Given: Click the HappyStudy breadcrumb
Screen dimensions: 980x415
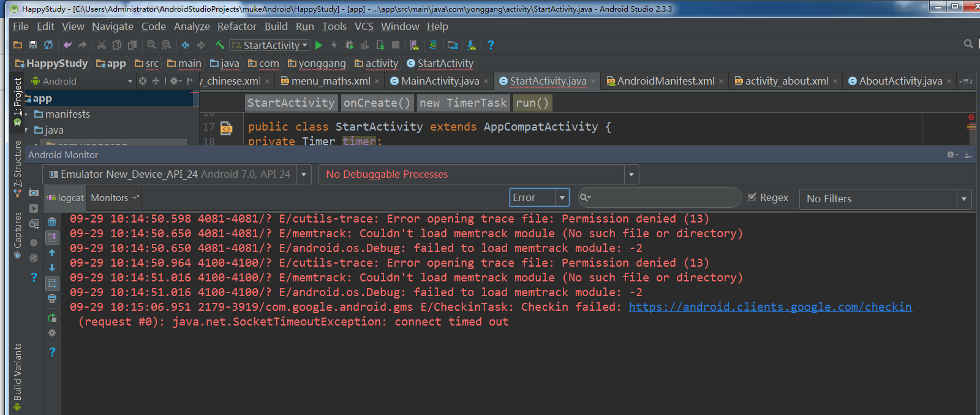Looking at the screenshot, I should [x=51, y=63].
